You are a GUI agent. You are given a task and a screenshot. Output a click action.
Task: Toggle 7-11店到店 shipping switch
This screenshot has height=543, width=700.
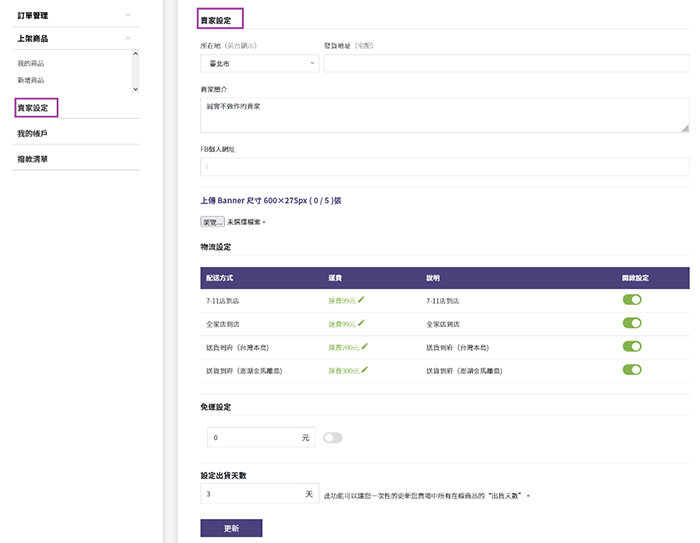point(631,299)
